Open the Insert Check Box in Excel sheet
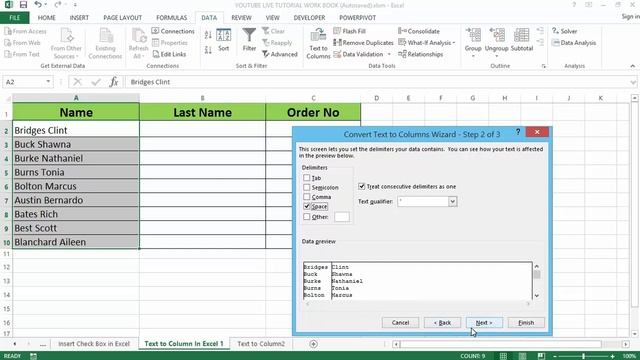 point(94,344)
